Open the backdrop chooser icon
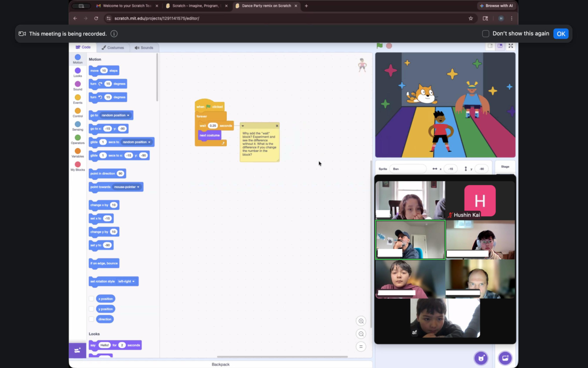Screen dimensions: 588x368 pos(505,358)
